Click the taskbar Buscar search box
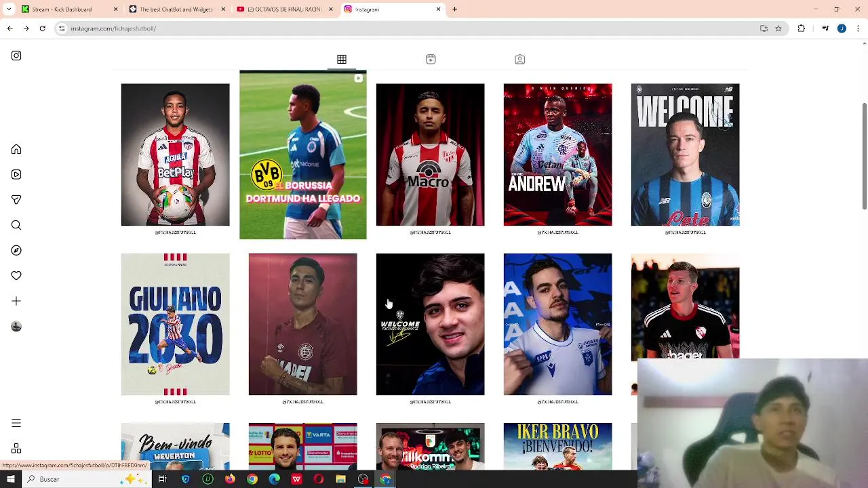The image size is (868, 488). pyautogui.click(x=86, y=479)
